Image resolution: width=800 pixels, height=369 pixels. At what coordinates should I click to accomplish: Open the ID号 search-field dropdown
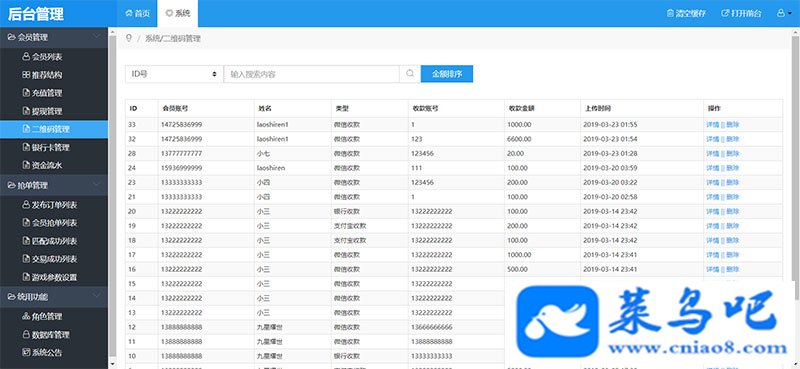[x=174, y=74]
